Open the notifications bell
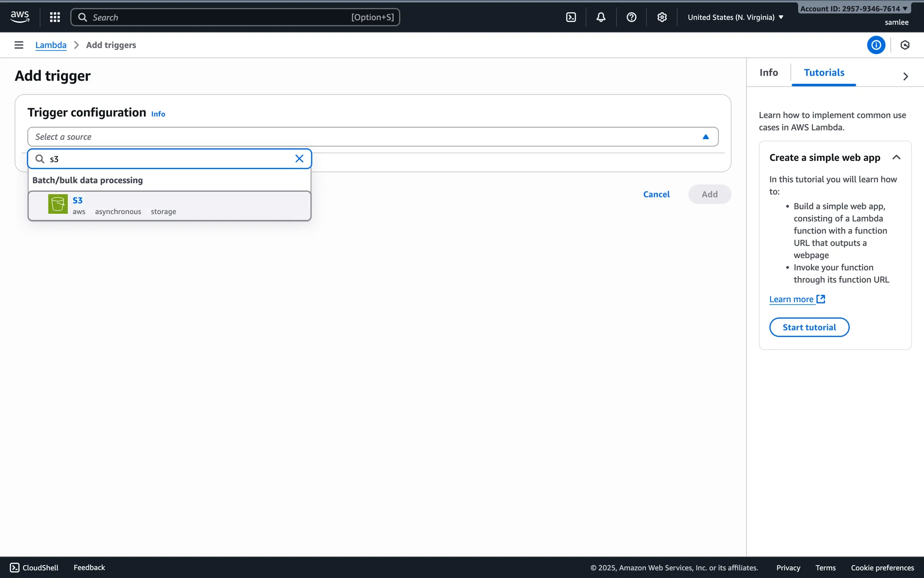This screenshot has height=578, width=924. click(x=601, y=17)
